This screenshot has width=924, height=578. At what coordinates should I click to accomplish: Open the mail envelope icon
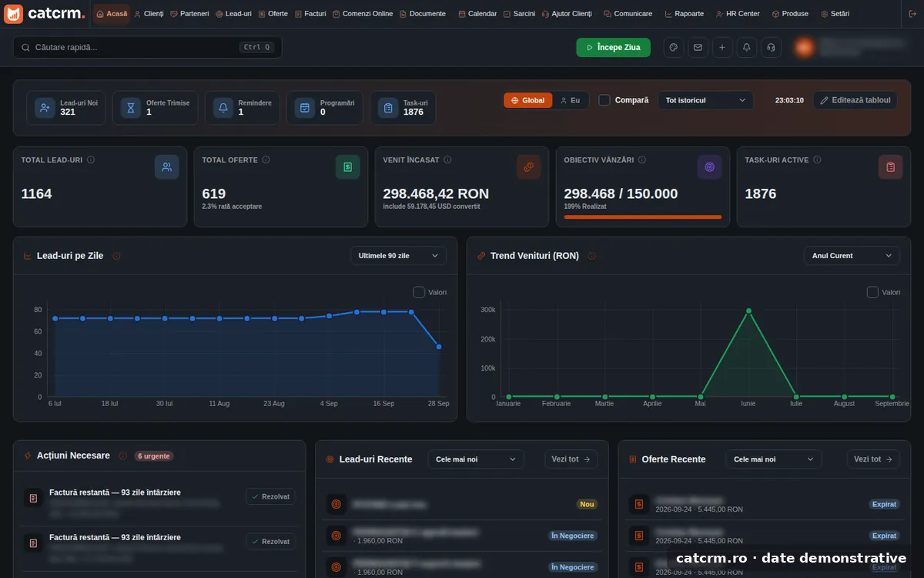[698, 48]
